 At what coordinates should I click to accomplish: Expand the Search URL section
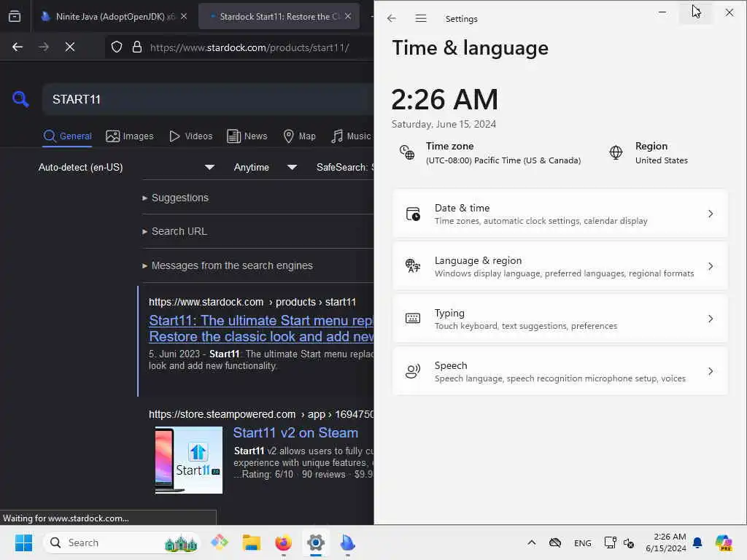click(x=174, y=231)
